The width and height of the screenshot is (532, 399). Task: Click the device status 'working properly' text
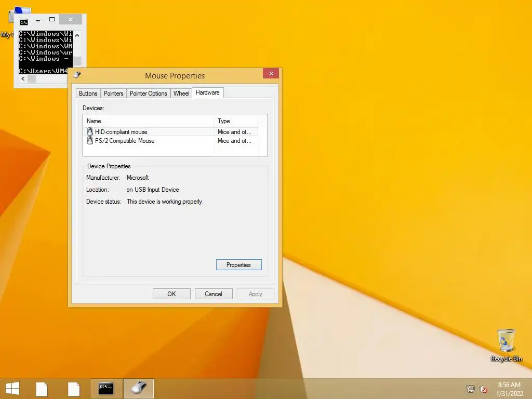165,202
